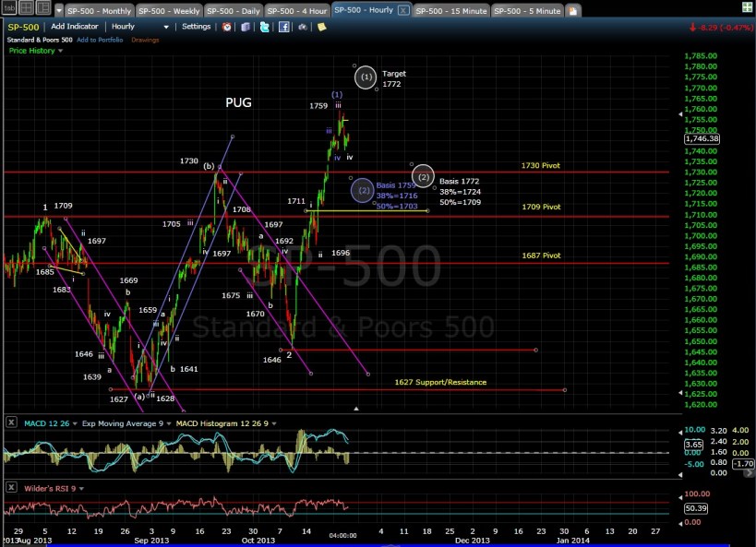
Task: Share chart via Twitter icon
Action: pyautogui.click(x=265, y=27)
